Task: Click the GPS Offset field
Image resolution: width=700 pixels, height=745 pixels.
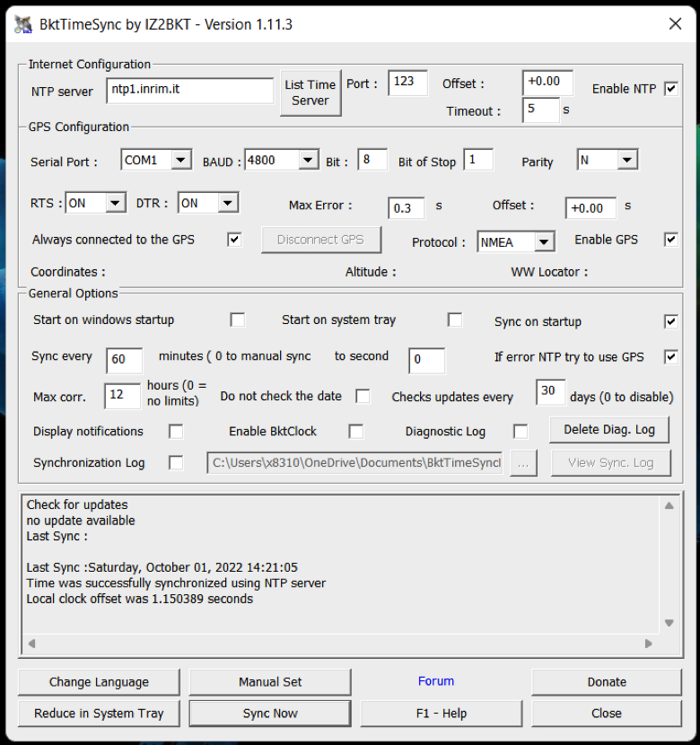Action: coord(591,208)
